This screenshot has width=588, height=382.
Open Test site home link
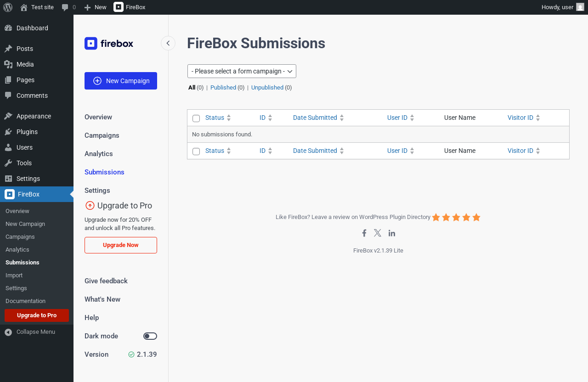tap(37, 7)
